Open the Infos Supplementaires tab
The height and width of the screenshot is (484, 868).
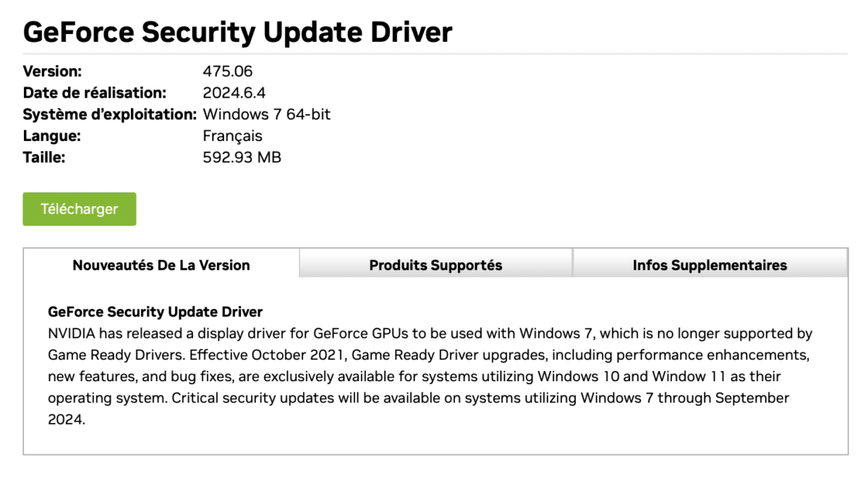(710, 265)
